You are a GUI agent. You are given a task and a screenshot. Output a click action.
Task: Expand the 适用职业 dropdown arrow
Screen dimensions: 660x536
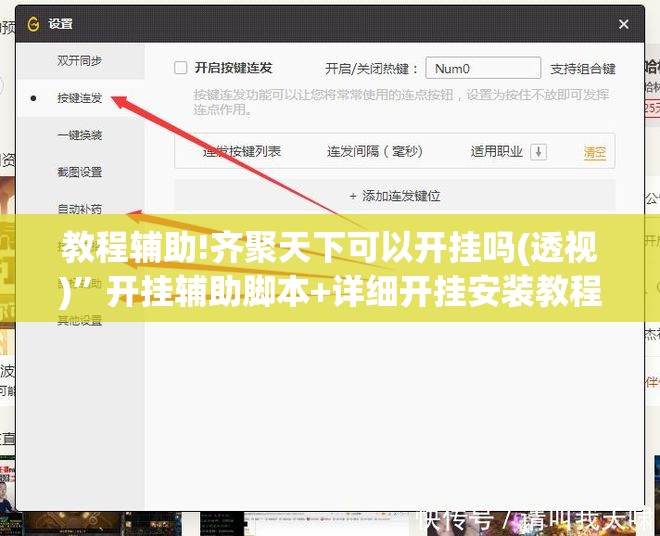point(538,152)
